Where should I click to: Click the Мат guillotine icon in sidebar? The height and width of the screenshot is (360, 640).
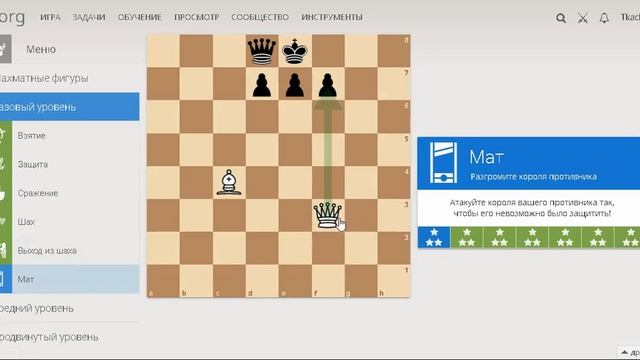click(2, 279)
